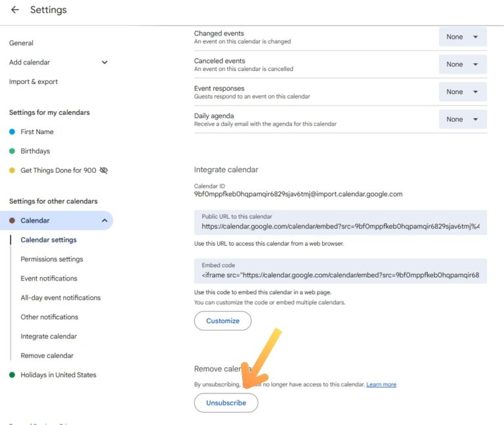Click the Changed events label
Screen dimensions: 504x425
click(219, 34)
